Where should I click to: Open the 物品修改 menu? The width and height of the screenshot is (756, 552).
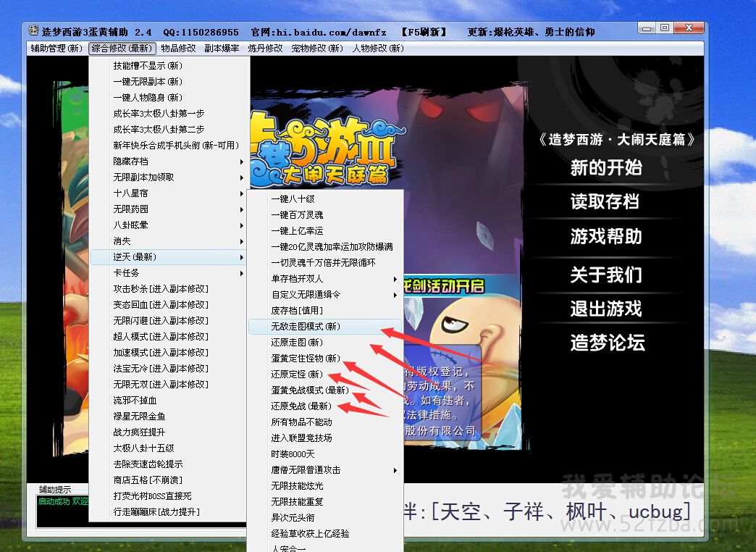click(178, 49)
